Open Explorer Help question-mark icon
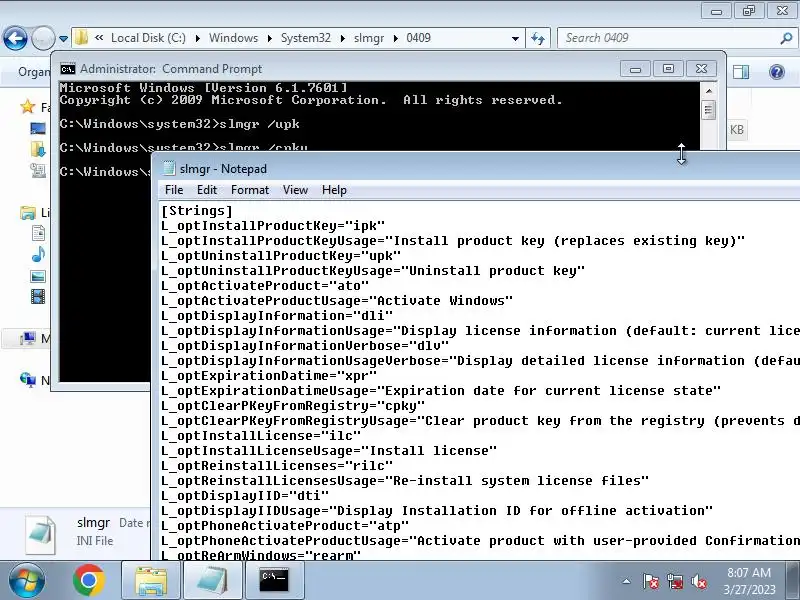Screen dimensions: 800x600 [777, 72]
